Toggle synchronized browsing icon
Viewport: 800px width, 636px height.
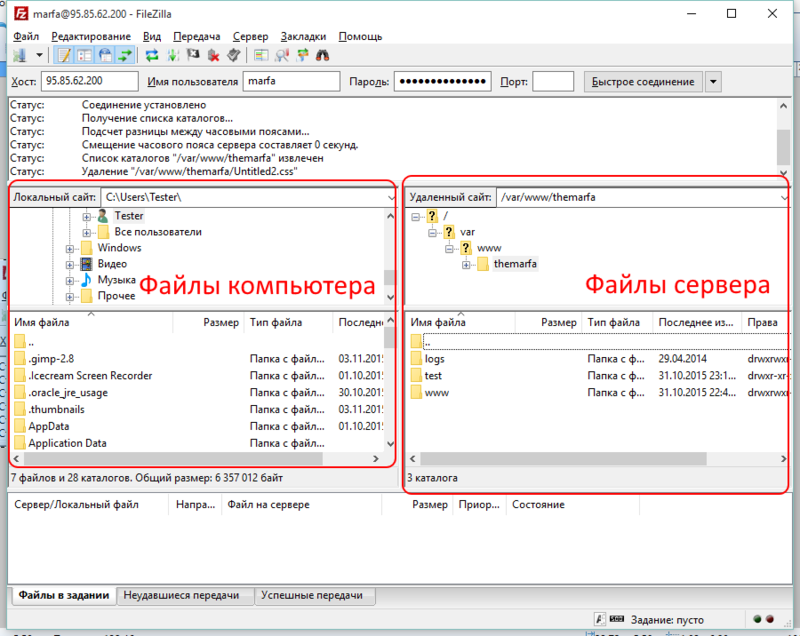click(303, 55)
